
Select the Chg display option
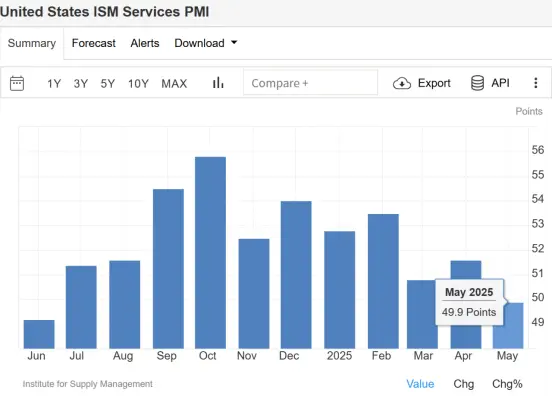tap(463, 384)
